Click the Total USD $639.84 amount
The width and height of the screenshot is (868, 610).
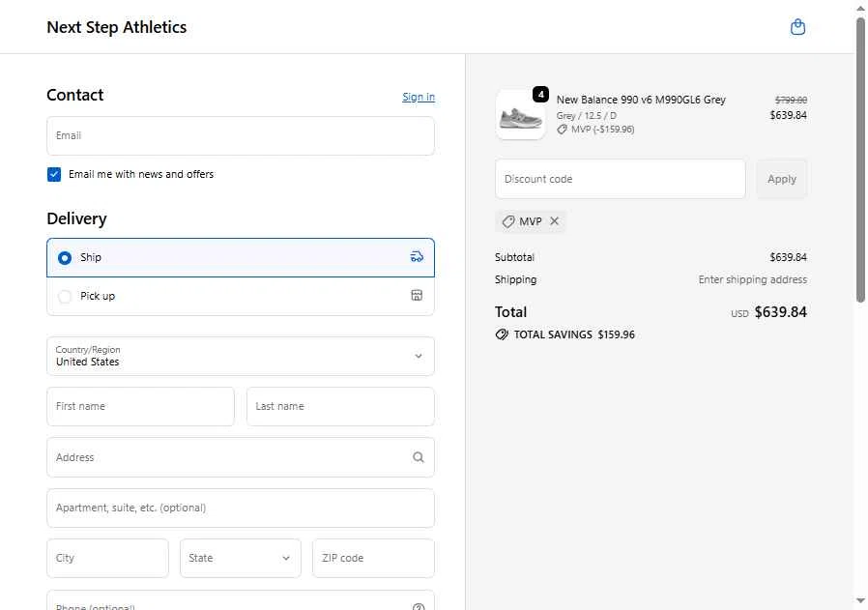pos(781,312)
